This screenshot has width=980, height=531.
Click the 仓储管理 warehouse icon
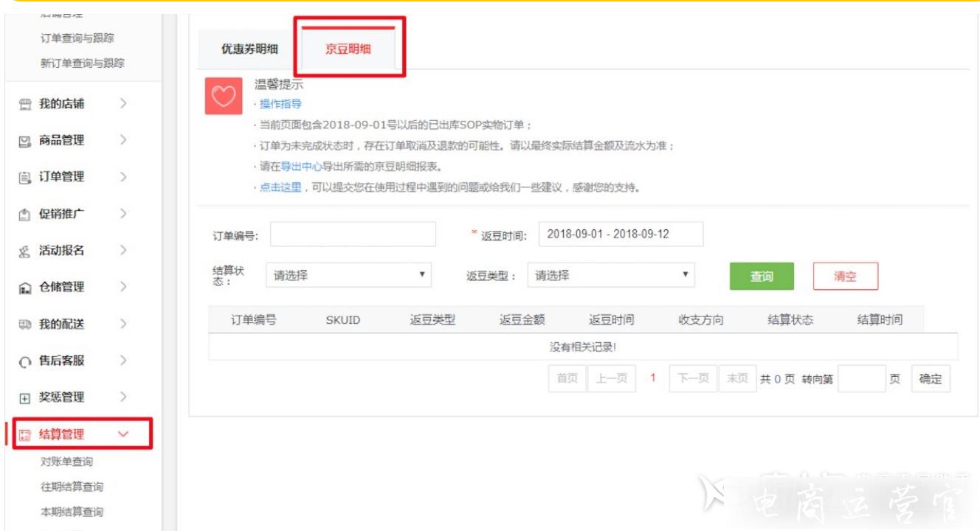[x=24, y=288]
